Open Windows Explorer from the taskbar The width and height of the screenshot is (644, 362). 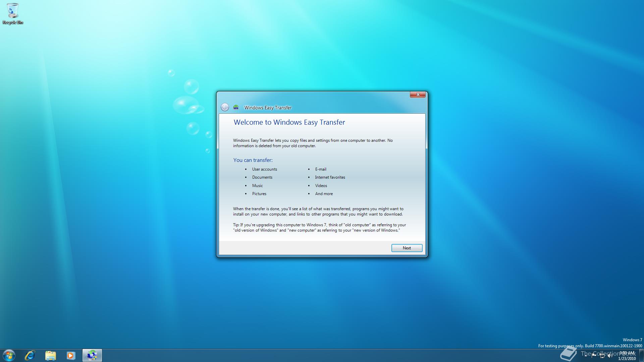point(50,355)
